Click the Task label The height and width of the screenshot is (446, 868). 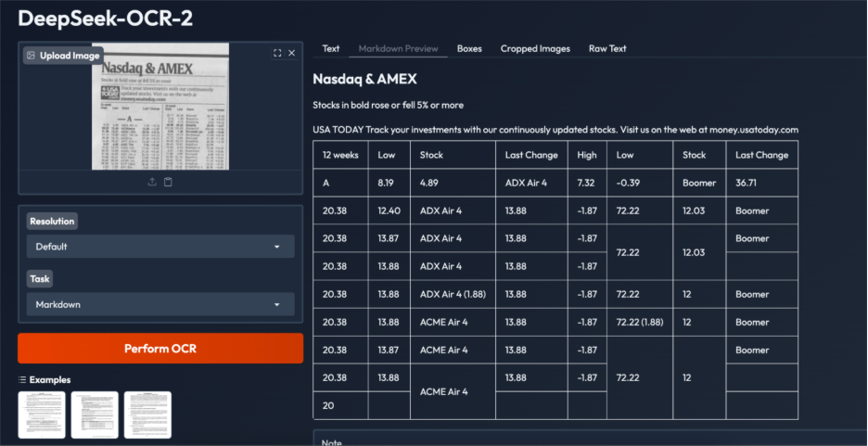click(39, 279)
